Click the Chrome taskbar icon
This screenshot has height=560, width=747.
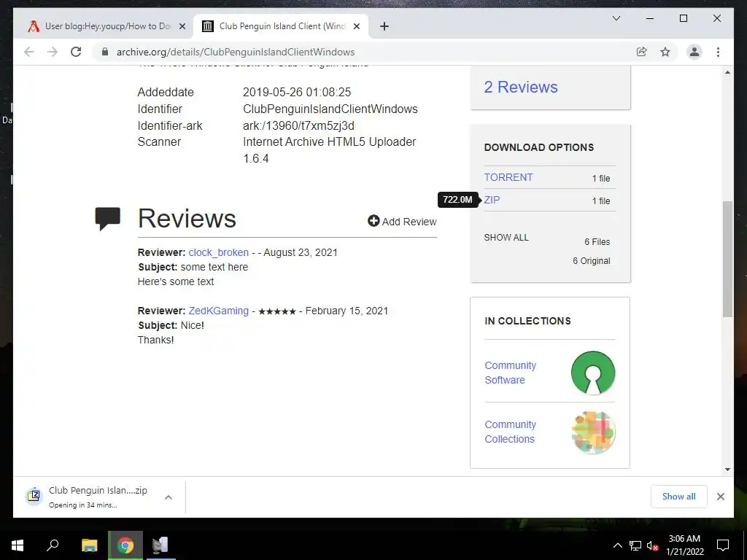point(125,545)
